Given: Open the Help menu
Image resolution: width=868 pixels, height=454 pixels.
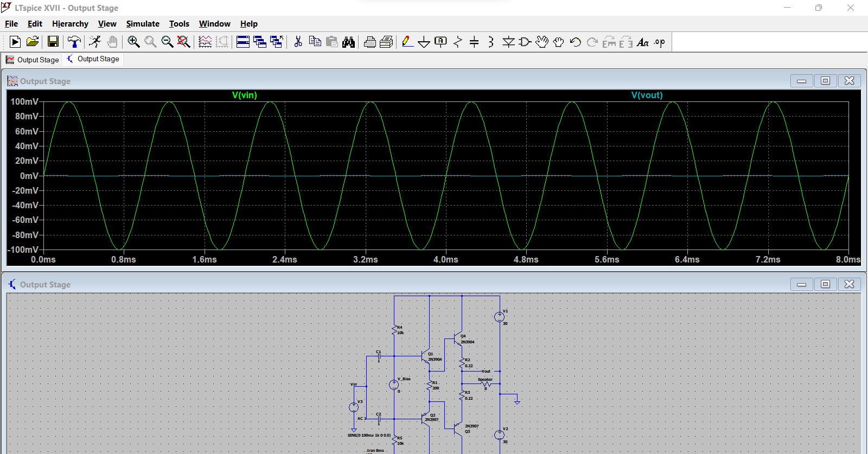Looking at the screenshot, I should point(249,24).
